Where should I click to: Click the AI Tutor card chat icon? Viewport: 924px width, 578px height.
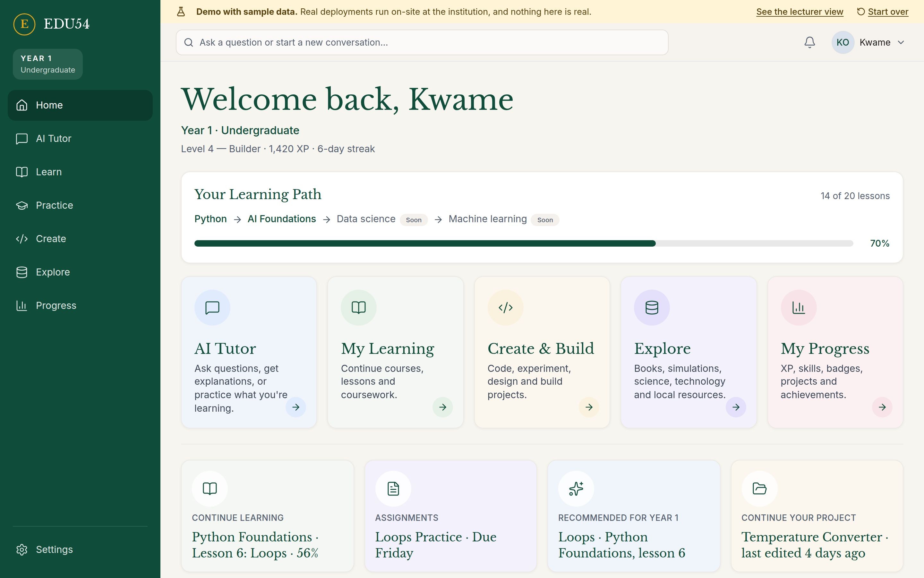tap(212, 308)
